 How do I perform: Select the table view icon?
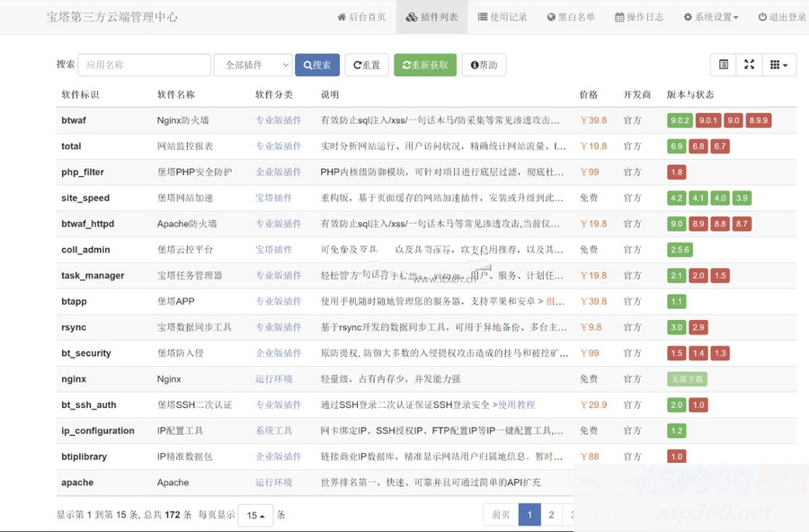[x=725, y=65]
